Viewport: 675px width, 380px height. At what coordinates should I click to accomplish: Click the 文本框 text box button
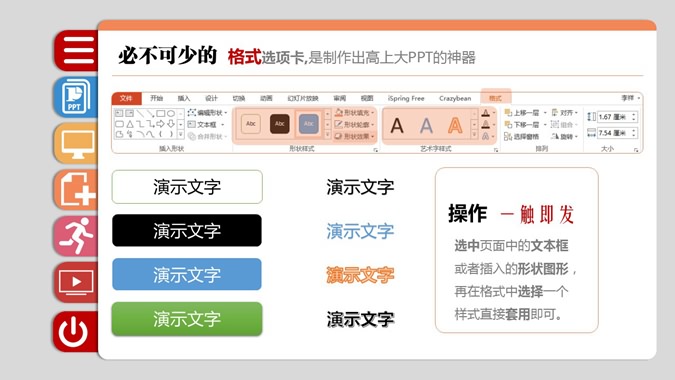point(206,124)
